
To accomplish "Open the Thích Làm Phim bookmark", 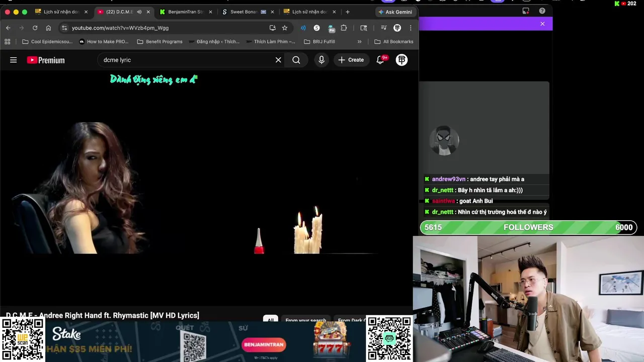I will point(270,42).
